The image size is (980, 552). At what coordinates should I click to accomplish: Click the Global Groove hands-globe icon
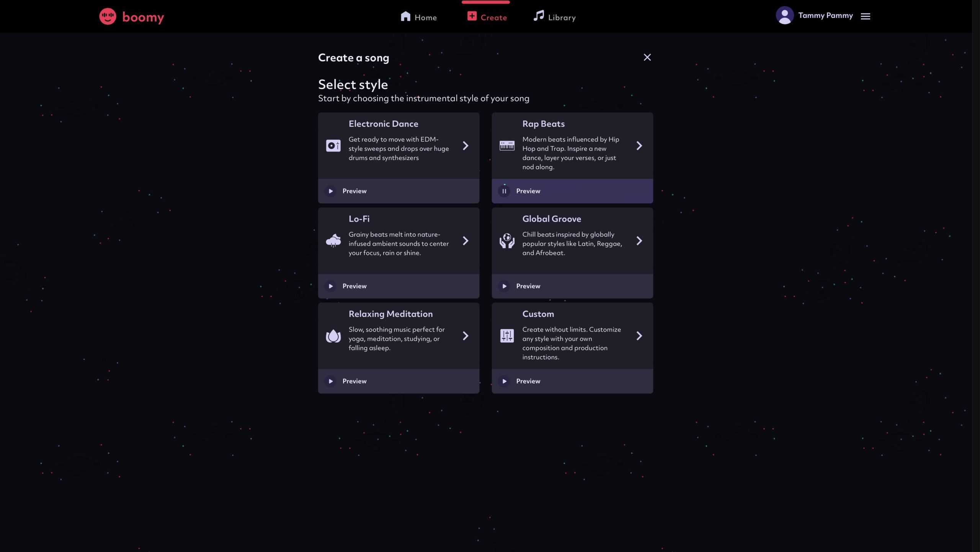[x=507, y=240]
